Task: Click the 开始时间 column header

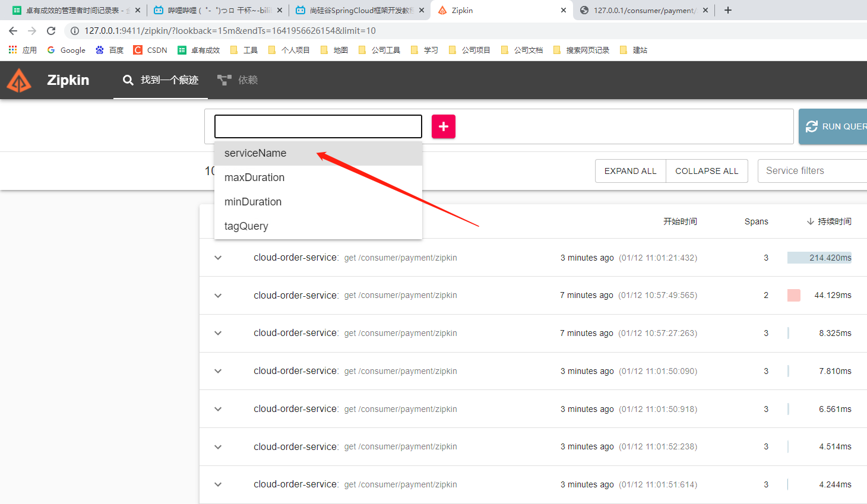Action: pos(680,221)
